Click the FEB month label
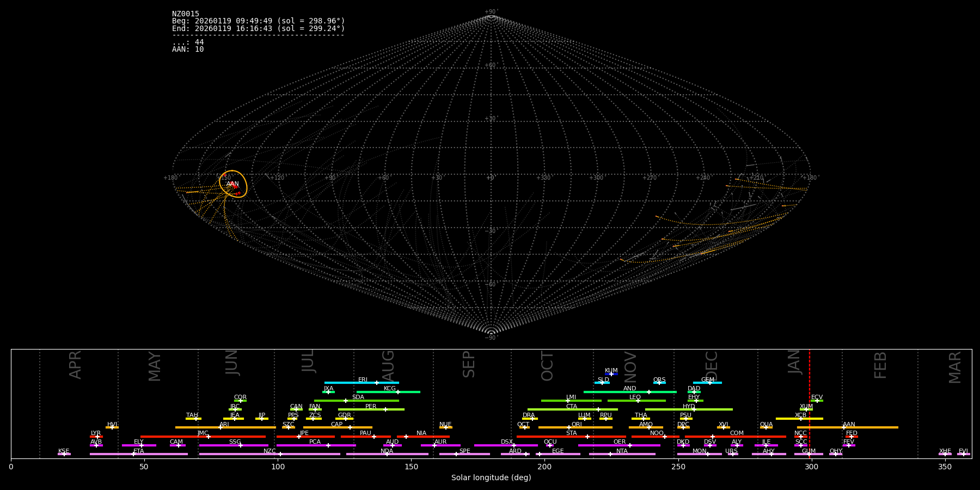Image resolution: width=980 pixels, height=490 pixels. click(880, 365)
